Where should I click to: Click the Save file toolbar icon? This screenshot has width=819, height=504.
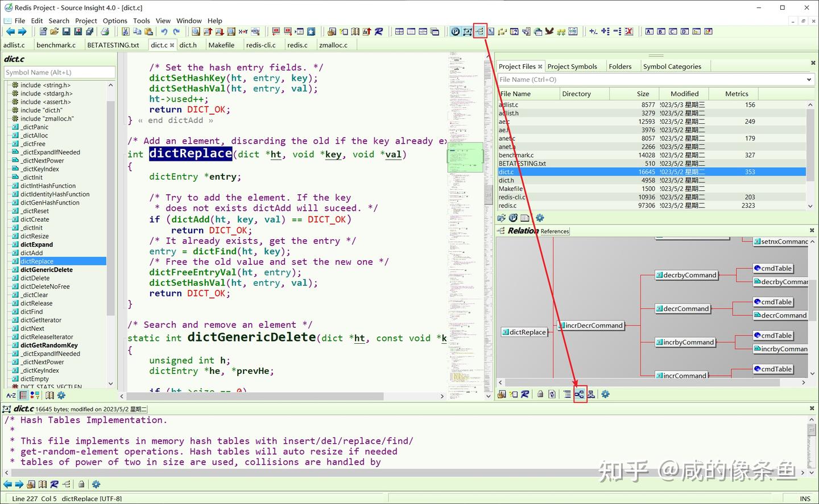pyautogui.click(x=66, y=32)
